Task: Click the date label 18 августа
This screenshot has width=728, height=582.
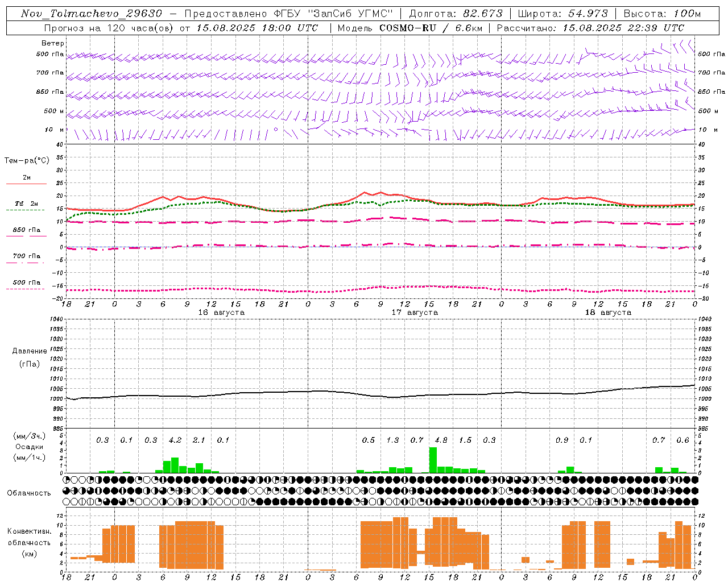Action: click(608, 313)
